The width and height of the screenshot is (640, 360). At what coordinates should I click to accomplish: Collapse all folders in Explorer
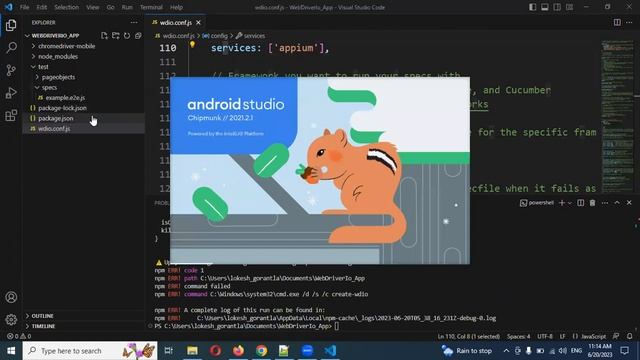pos(138,36)
